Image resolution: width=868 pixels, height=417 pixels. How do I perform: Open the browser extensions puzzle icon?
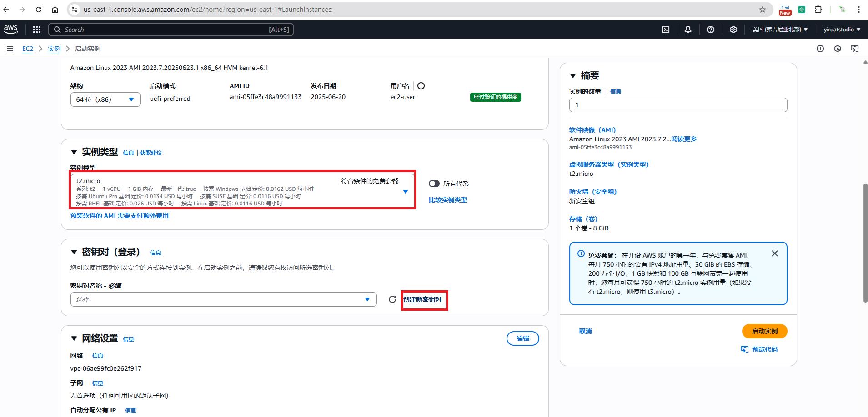coord(818,9)
